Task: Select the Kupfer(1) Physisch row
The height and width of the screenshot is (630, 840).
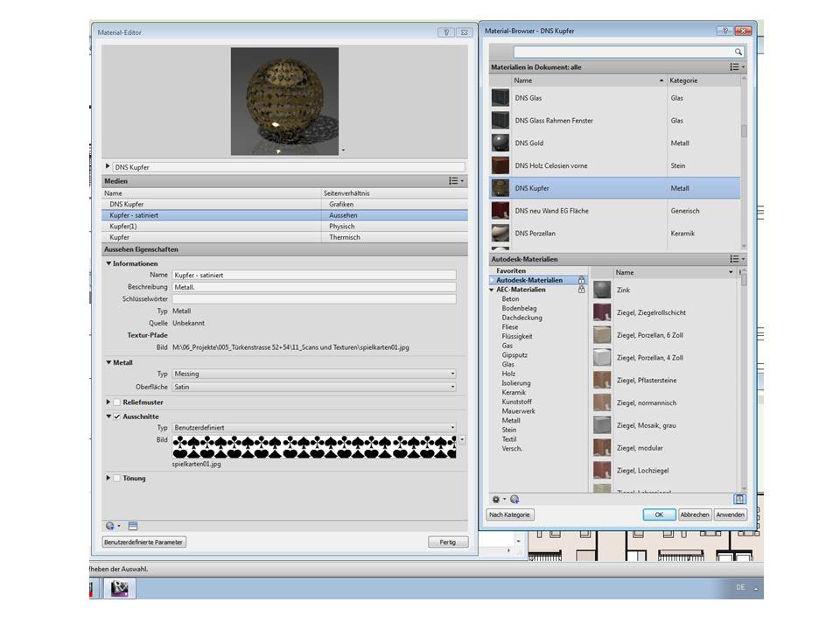Action: [x=284, y=226]
